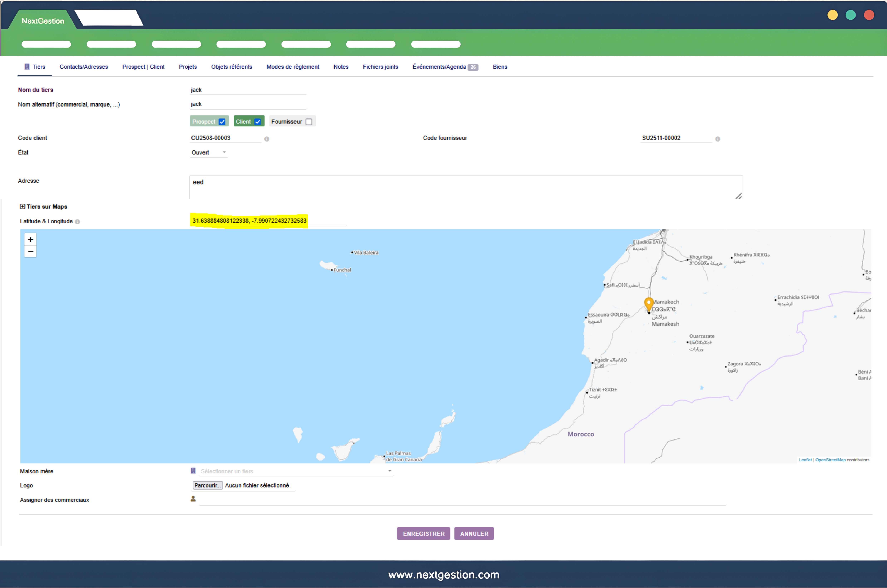Click info icon next to Code client
Screen dimensions: 887x588
coord(267,139)
